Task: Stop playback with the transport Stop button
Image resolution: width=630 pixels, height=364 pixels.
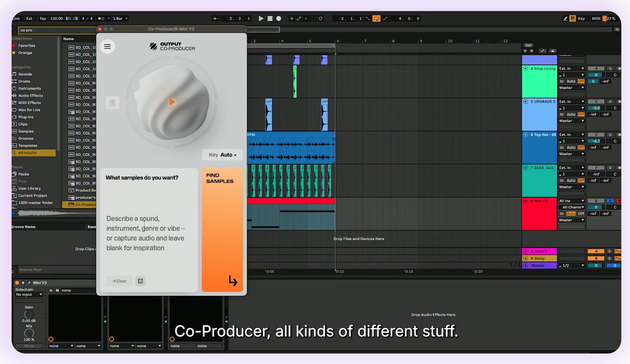Action: [x=270, y=18]
